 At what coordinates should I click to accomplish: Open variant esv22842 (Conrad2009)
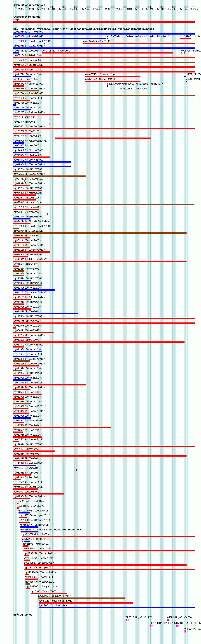[28, 203]
